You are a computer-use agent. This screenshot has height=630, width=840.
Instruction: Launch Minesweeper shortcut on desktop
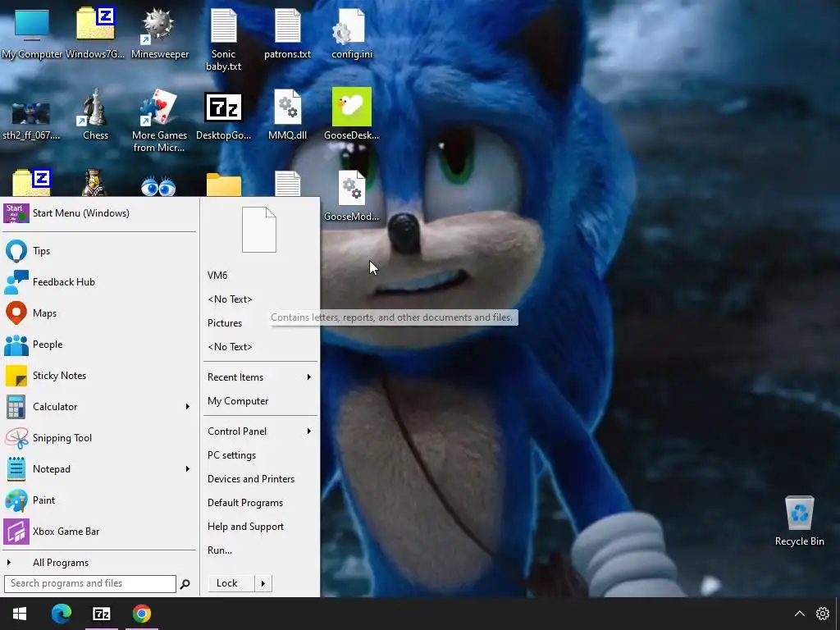coord(160,33)
